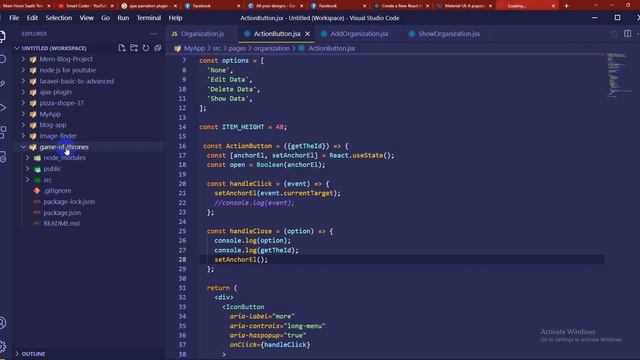This screenshot has width=640, height=360.
Task: Expand the blog-app folder
Action: (23, 125)
